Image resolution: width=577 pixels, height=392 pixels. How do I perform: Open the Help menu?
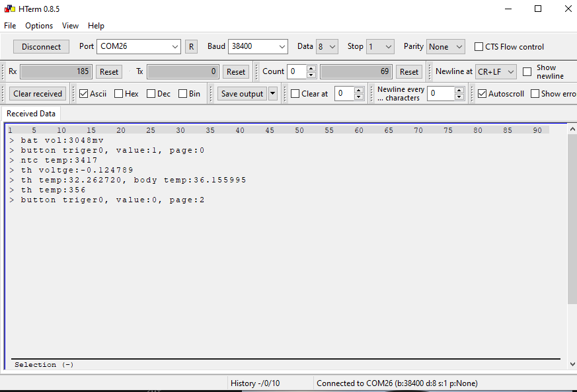coord(96,26)
